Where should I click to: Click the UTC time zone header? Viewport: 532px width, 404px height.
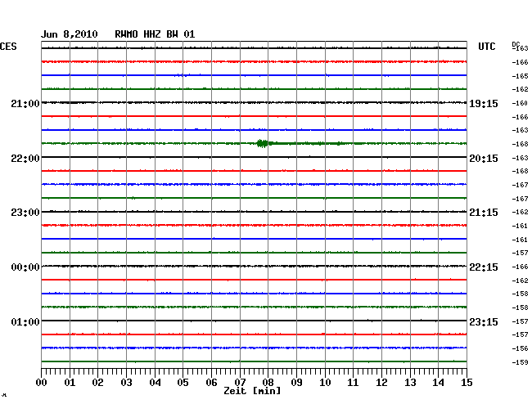click(486, 47)
